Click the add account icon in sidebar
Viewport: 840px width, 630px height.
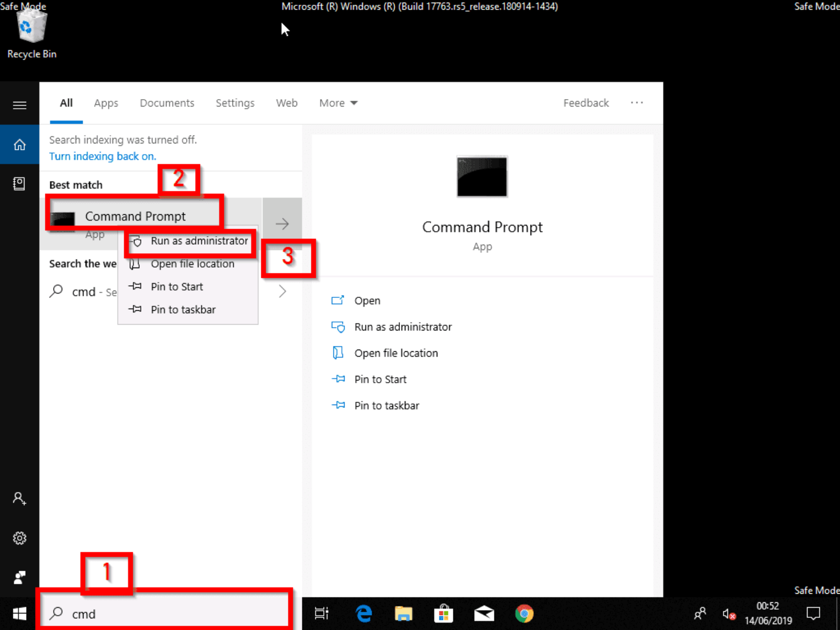pos(19,498)
